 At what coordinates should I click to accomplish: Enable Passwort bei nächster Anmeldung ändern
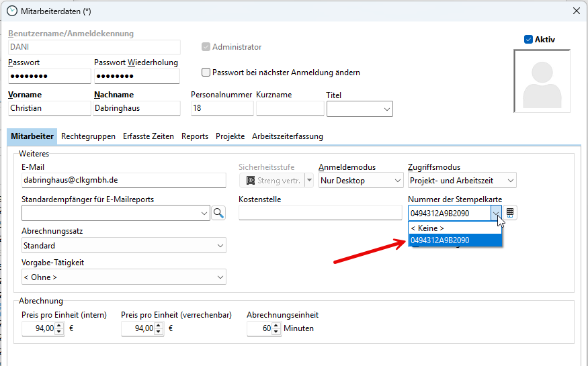tap(206, 73)
